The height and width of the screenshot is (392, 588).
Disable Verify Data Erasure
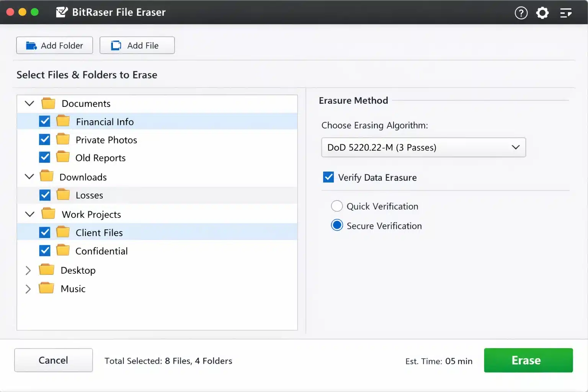[x=328, y=177]
